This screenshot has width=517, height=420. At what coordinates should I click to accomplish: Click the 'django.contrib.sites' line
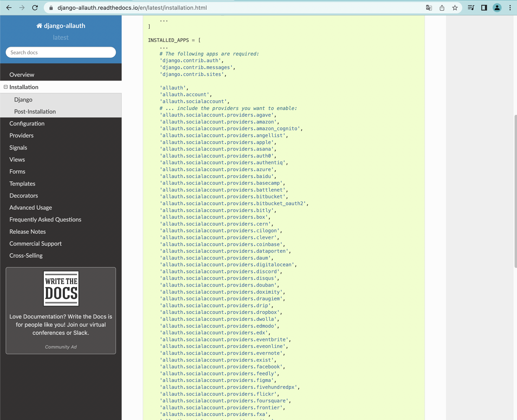pos(193,74)
